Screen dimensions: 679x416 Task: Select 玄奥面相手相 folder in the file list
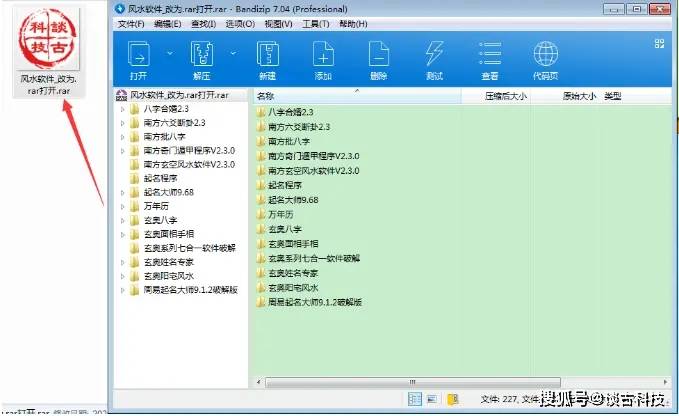(287, 244)
